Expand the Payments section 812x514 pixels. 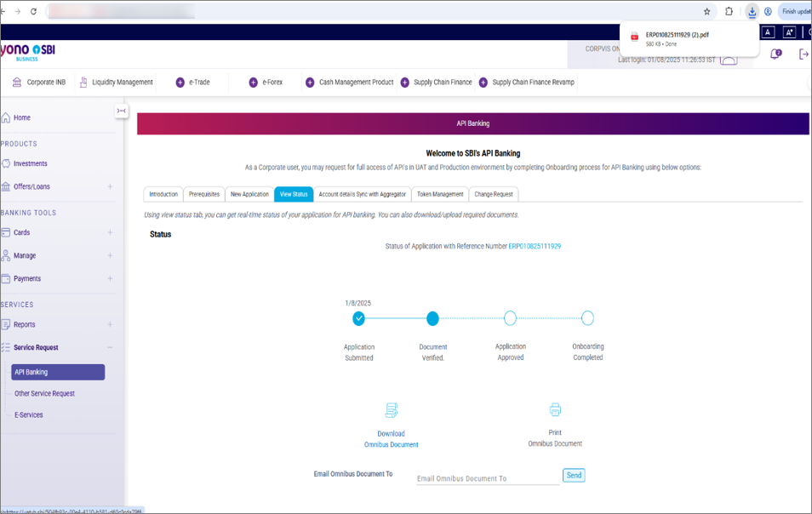pyautogui.click(x=110, y=278)
